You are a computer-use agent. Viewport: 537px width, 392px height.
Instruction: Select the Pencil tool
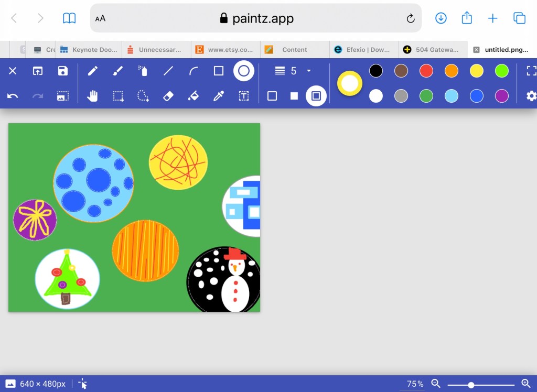(x=93, y=71)
